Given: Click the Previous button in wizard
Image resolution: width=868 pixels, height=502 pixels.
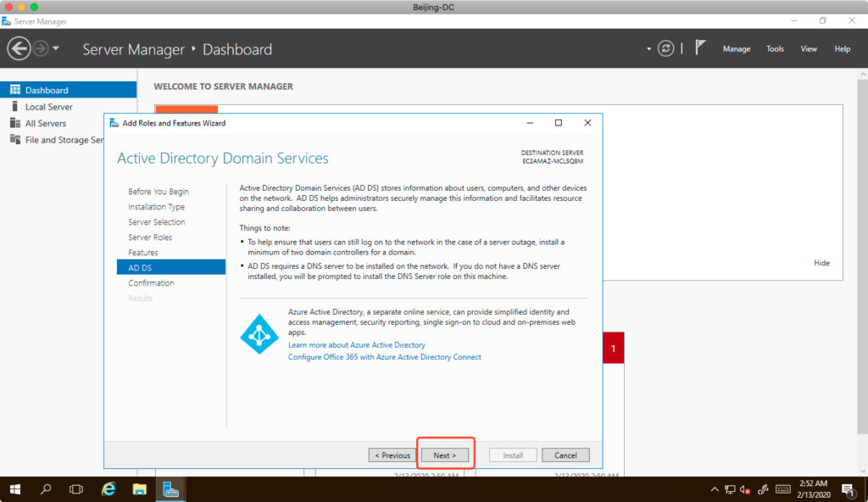Looking at the screenshot, I should 392,455.
